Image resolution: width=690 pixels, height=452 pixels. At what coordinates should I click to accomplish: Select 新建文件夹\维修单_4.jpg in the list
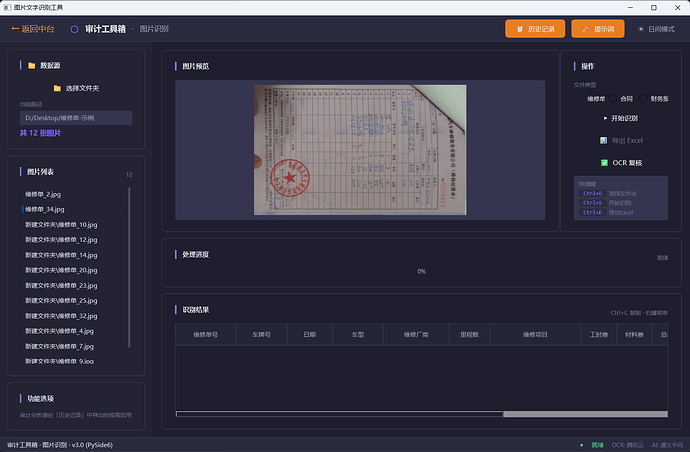click(75, 331)
